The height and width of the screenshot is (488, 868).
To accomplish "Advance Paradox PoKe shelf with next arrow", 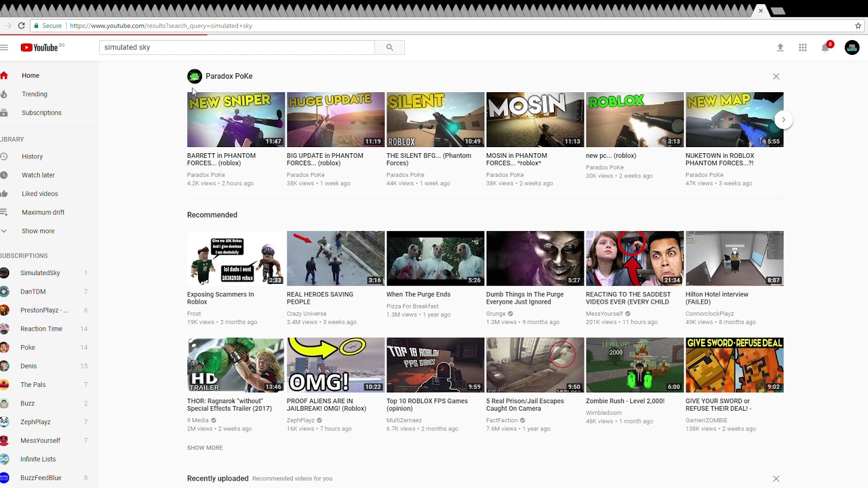I will [783, 120].
